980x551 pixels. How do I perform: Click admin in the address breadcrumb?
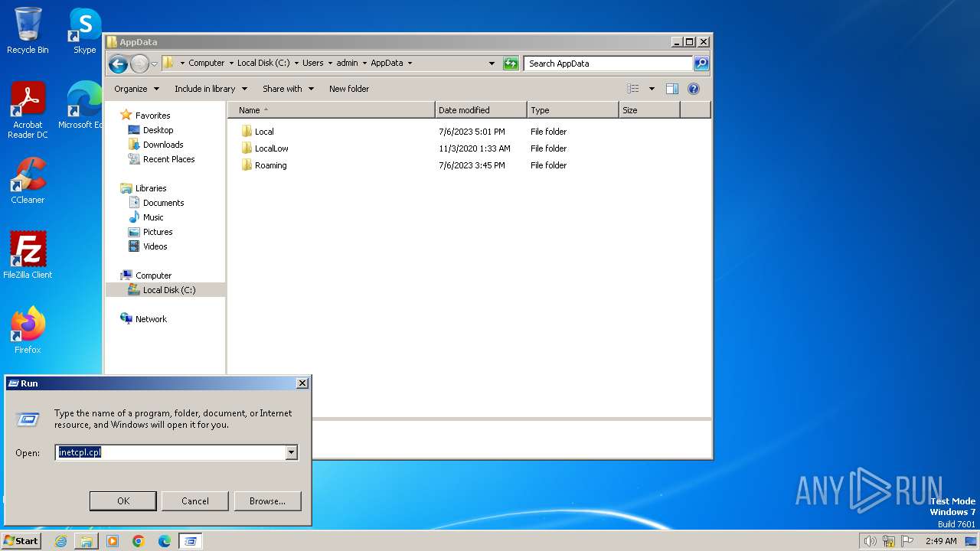[x=347, y=64]
